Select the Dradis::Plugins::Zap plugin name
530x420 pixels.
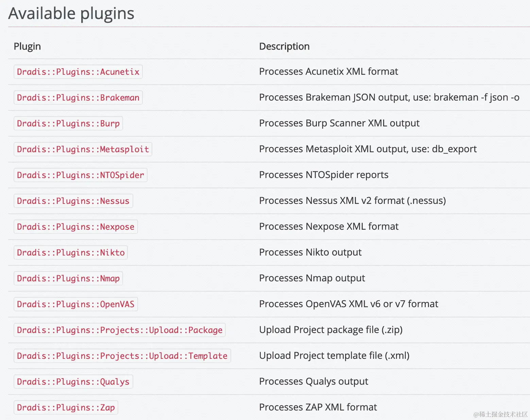click(x=66, y=407)
